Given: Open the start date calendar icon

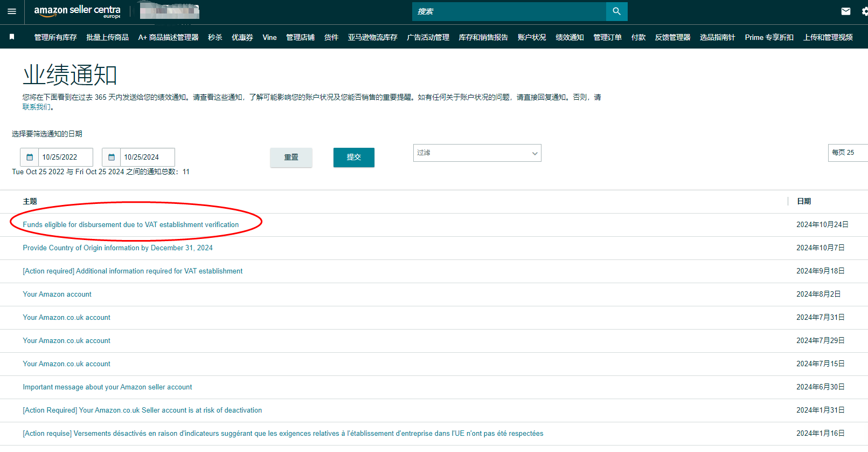Looking at the screenshot, I should tap(30, 157).
